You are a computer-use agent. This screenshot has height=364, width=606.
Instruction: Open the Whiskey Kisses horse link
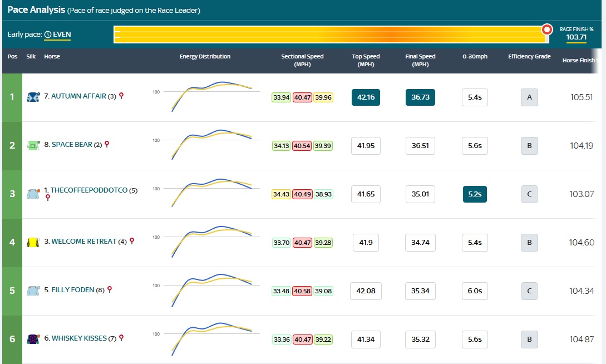click(79, 338)
